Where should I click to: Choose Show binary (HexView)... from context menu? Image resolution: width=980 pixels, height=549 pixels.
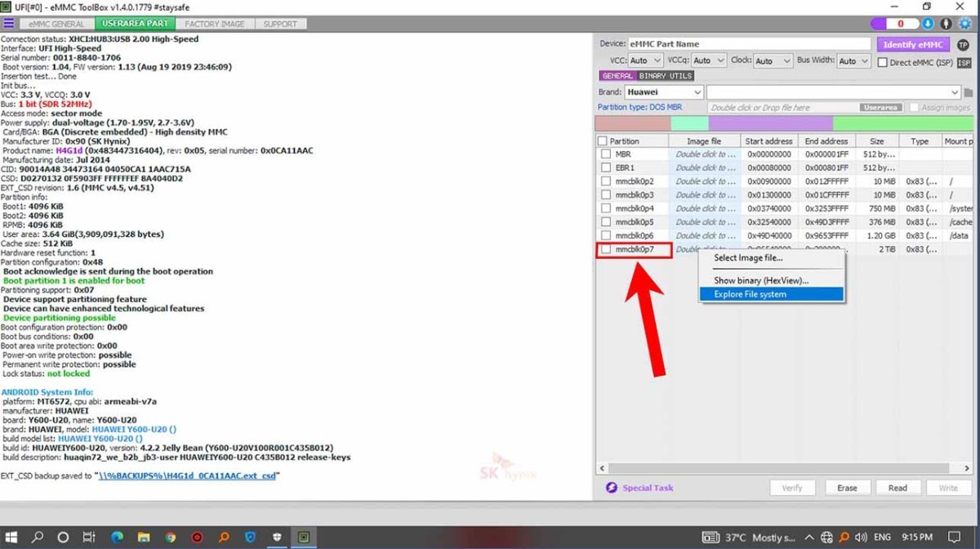[x=772, y=280]
